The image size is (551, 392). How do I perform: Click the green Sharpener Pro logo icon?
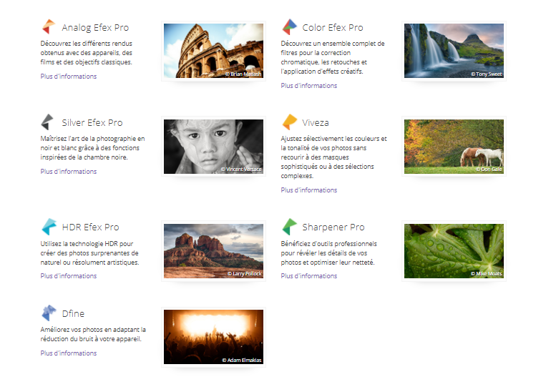click(x=289, y=227)
